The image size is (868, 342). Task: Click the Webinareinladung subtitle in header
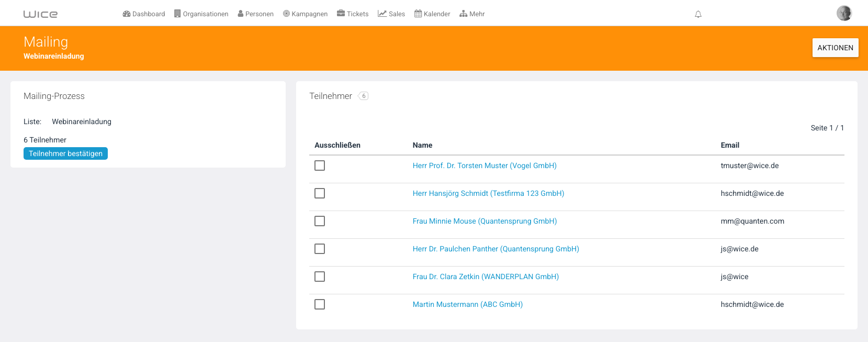(54, 56)
